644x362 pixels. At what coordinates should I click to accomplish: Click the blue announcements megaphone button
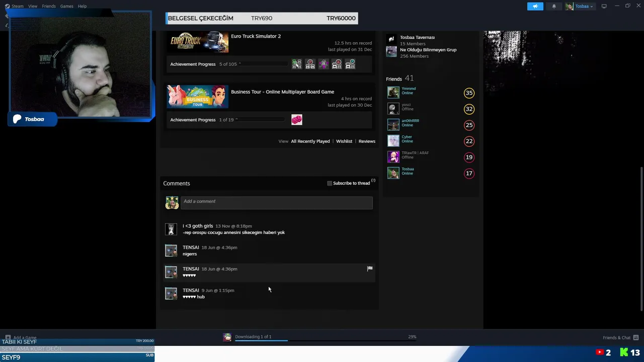click(x=535, y=6)
